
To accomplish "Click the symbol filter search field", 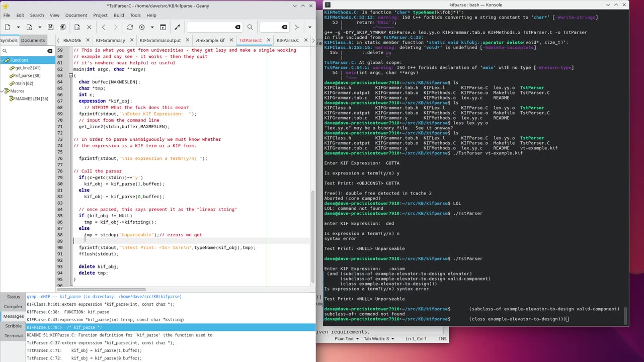I will click(x=27, y=51).
